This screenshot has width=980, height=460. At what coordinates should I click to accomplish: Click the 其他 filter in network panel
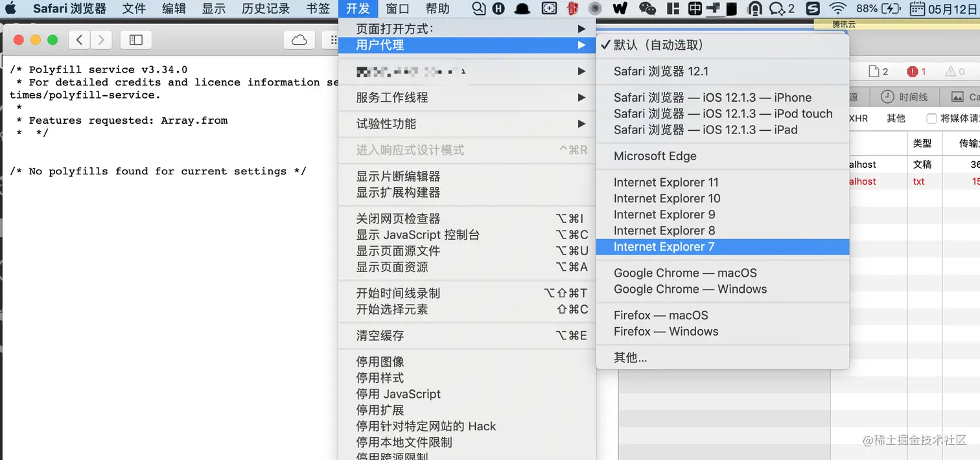click(x=896, y=119)
